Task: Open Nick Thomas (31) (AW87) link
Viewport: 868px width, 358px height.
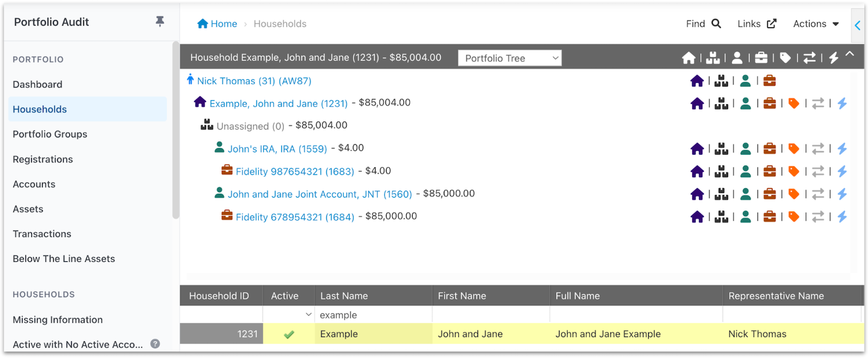Action: tap(254, 81)
